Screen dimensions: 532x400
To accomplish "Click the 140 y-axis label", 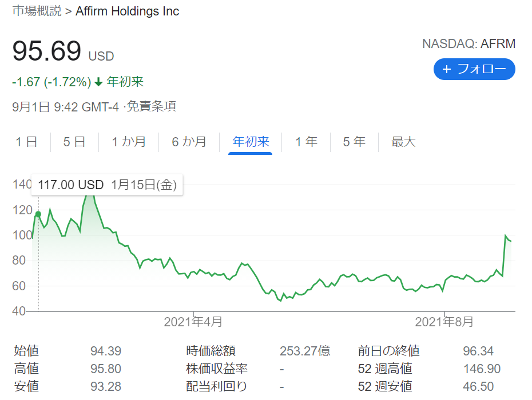I will (22, 185).
